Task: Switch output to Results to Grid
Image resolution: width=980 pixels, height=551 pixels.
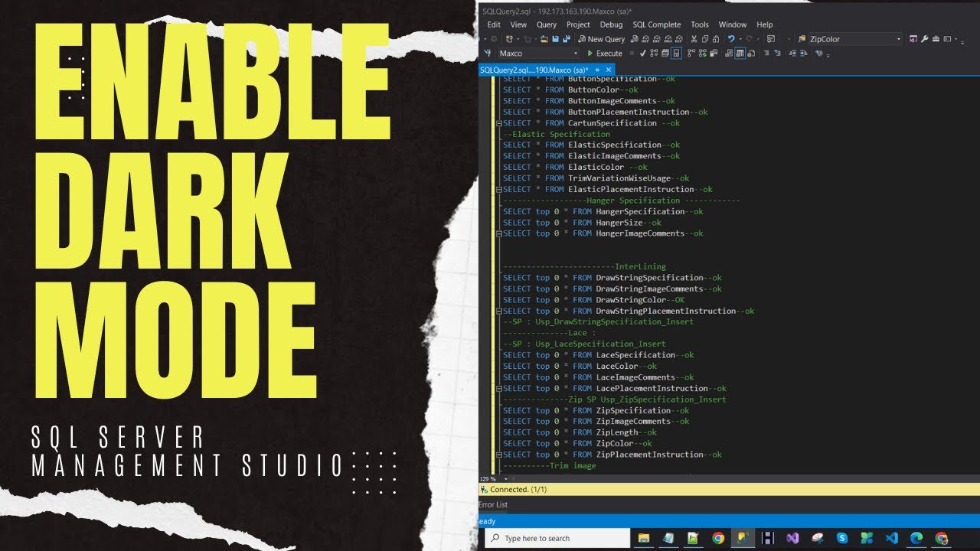Action: point(740,54)
